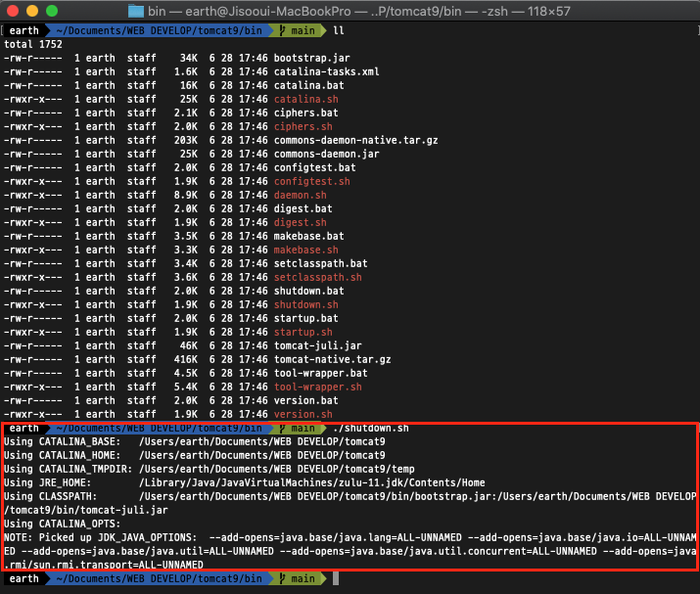Click the 'main' branch segment in the bottom prompt

tap(298, 578)
